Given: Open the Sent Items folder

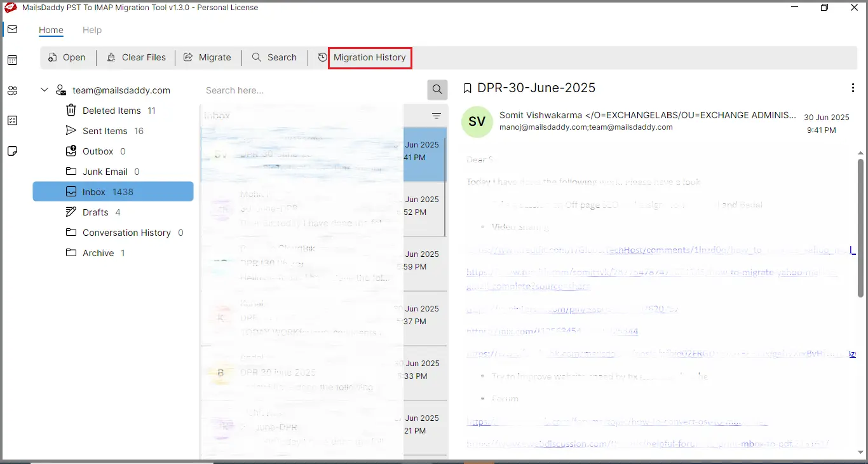Looking at the screenshot, I should pos(105,131).
